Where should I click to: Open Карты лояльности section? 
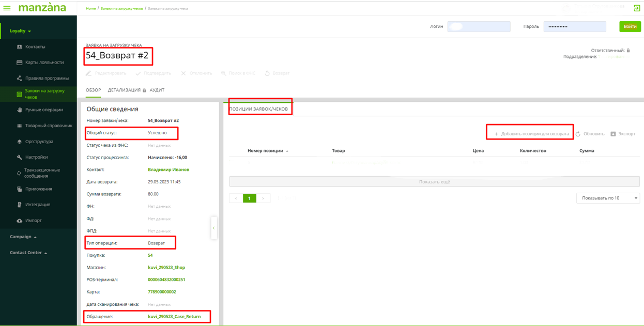(44, 63)
